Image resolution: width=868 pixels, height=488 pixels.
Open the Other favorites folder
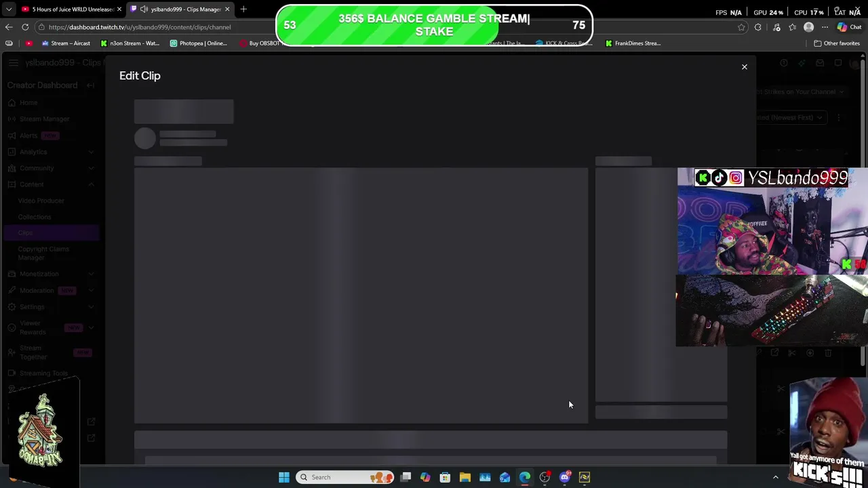pos(837,43)
